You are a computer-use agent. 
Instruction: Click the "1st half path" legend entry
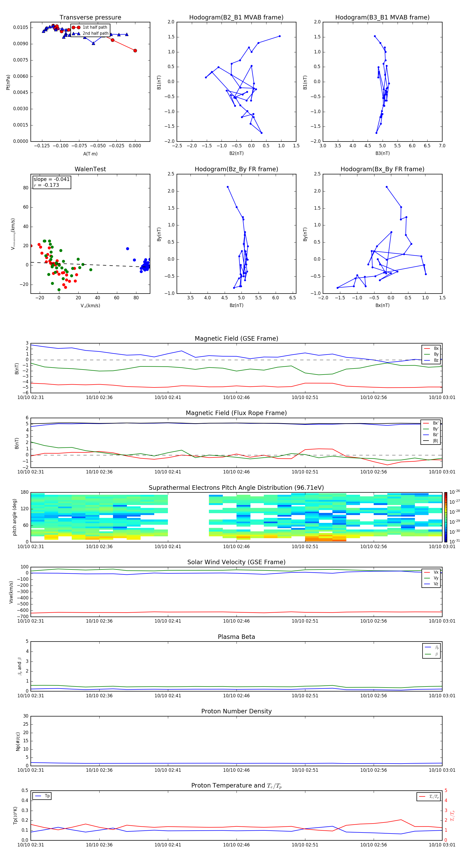pyautogui.click(x=90, y=27)
